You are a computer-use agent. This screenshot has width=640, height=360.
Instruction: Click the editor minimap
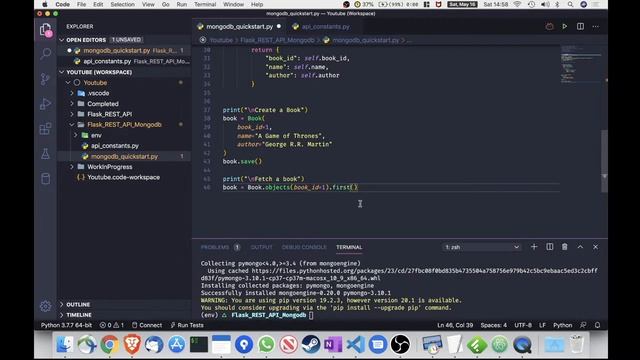(x=580, y=64)
